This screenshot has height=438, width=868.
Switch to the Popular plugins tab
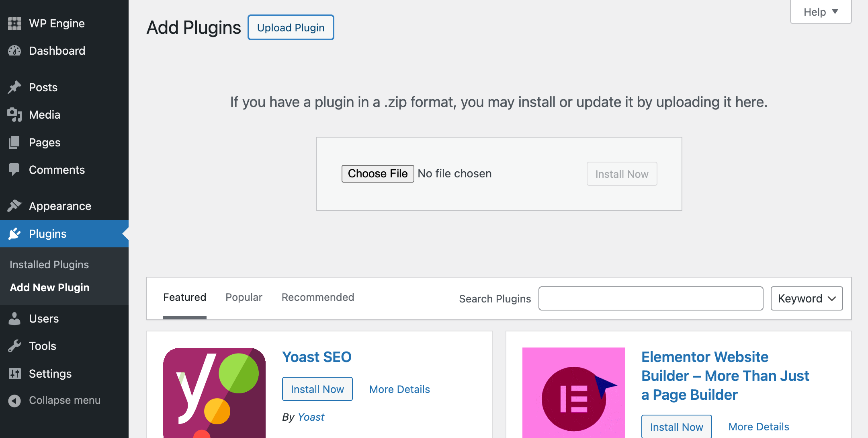point(244,297)
